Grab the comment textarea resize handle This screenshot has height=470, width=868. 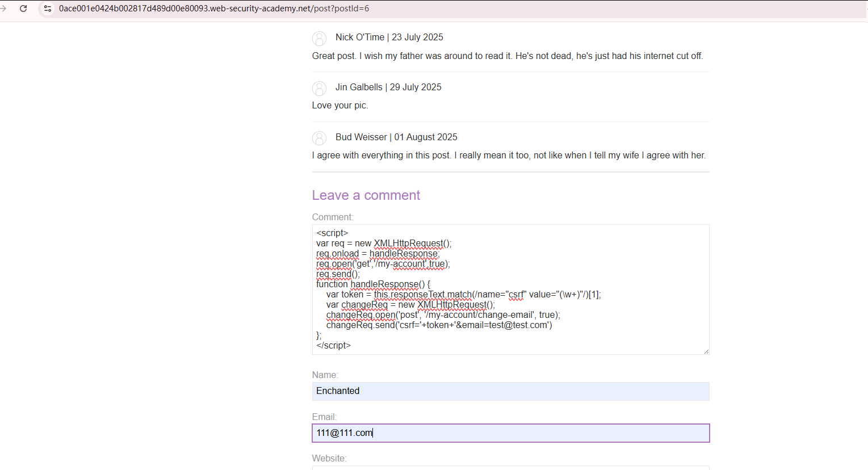pyautogui.click(x=706, y=351)
